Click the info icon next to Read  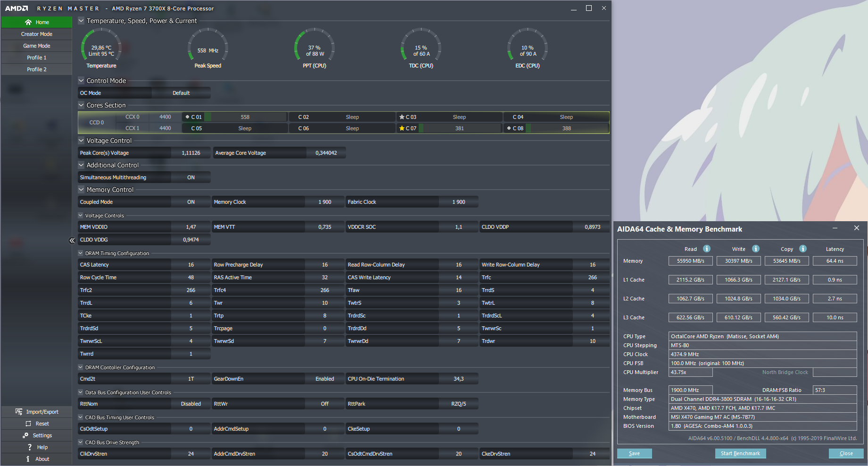(707, 249)
